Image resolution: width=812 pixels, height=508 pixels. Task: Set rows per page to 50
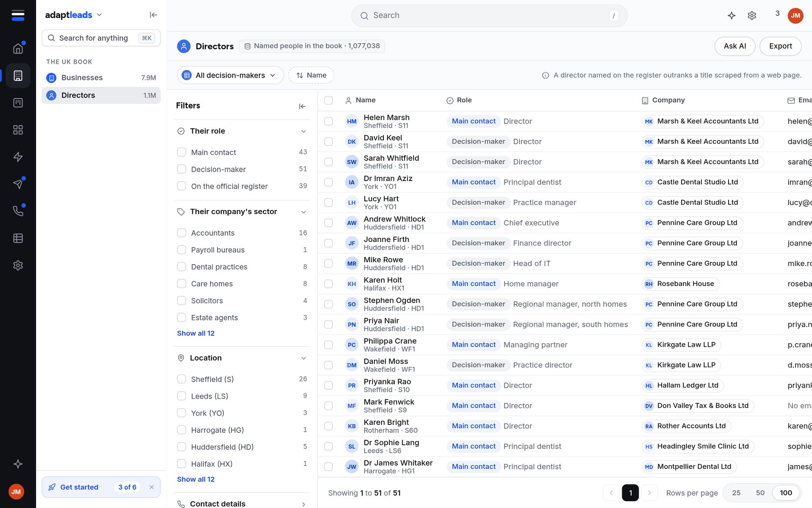[760, 493]
